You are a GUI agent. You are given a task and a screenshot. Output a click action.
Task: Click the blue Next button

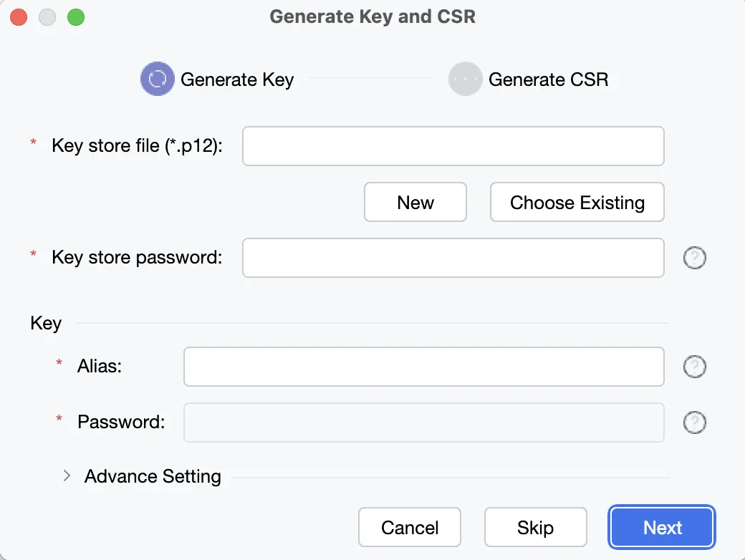pos(662,527)
